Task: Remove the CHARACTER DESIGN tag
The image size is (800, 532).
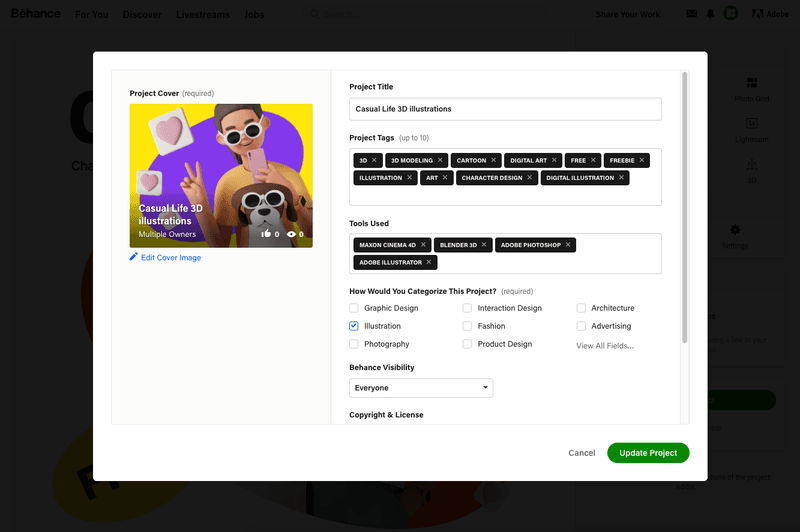Action: click(530, 178)
